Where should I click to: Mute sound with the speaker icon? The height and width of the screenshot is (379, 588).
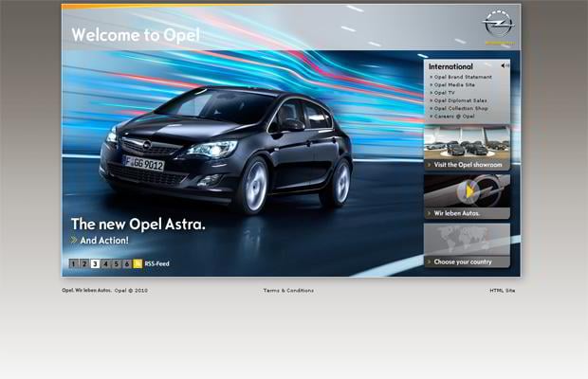(x=505, y=65)
